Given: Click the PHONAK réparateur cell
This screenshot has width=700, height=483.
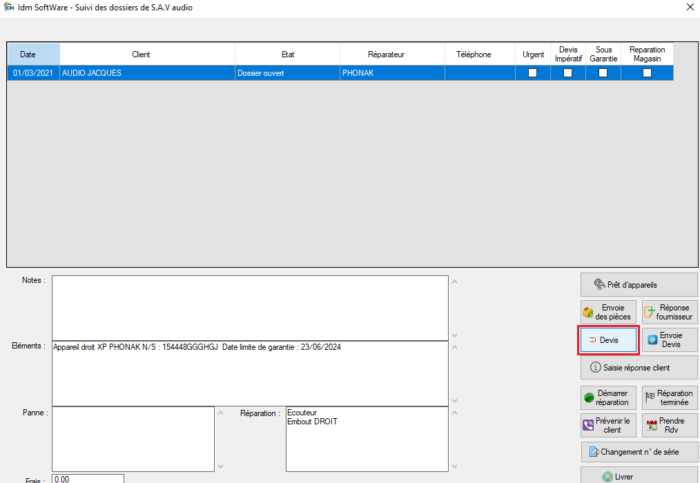Looking at the screenshot, I should click(392, 73).
